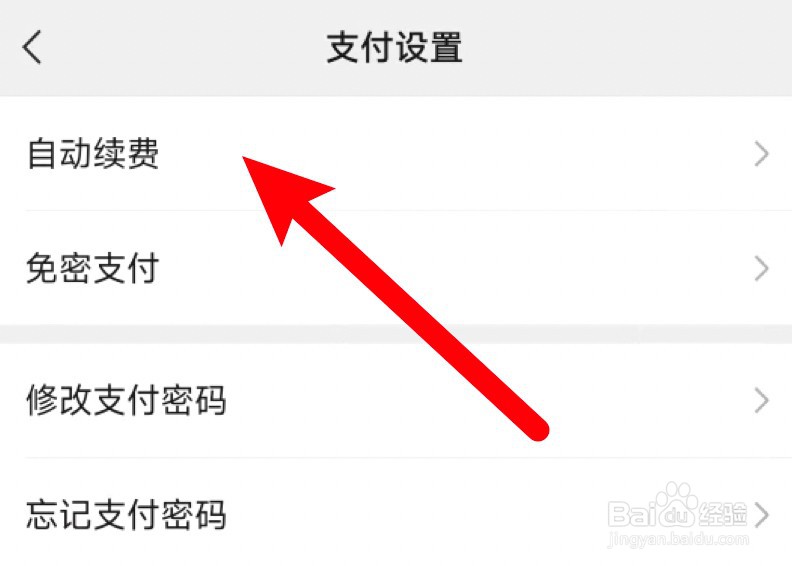792x566 pixels.
Task: Click the 经验 characters in the watermark
Action: (722, 514)
